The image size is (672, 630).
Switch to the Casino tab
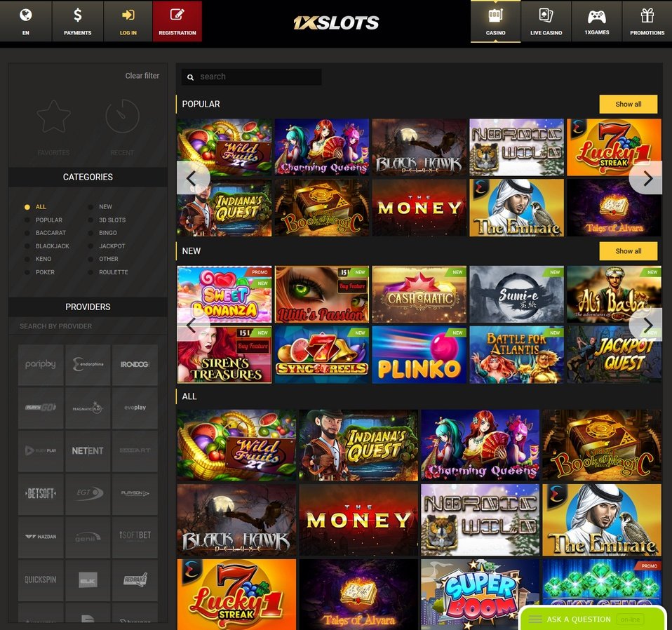(495, 20)
